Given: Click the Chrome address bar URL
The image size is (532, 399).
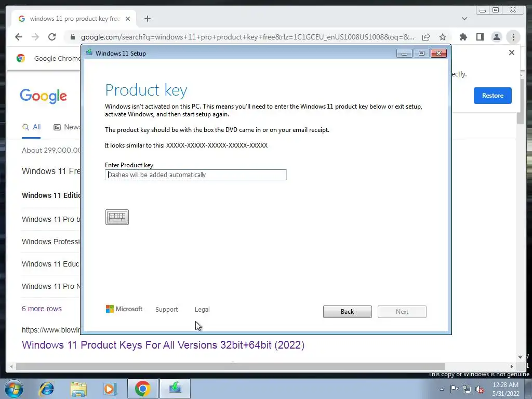Looking at the screenshot, I should click(248, 37).
